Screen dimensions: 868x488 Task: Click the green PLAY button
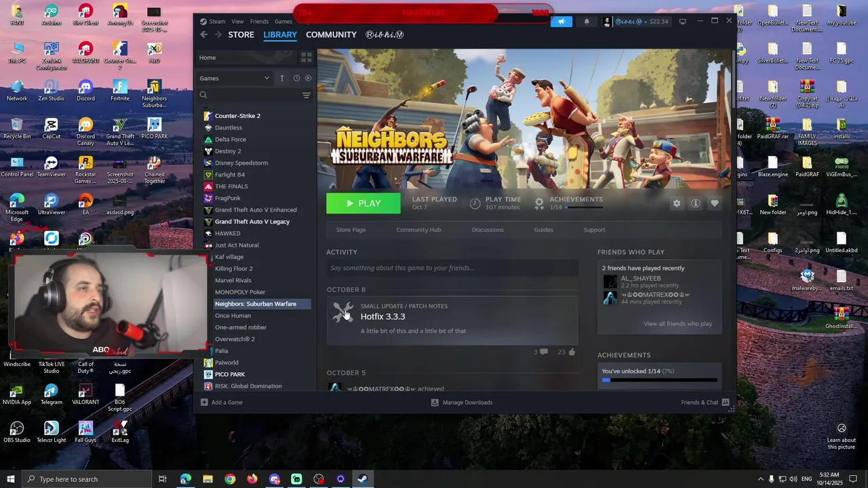[363, 203]
